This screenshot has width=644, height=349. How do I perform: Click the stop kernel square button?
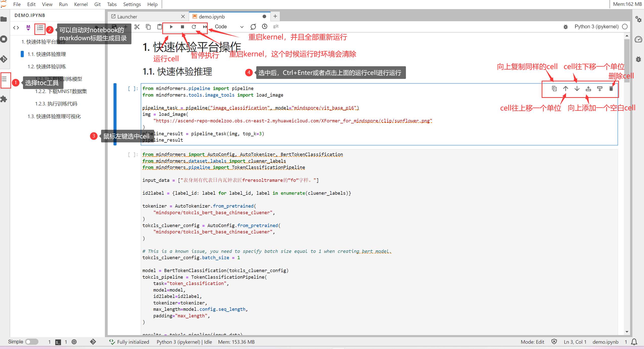click(x=182, y=27)
